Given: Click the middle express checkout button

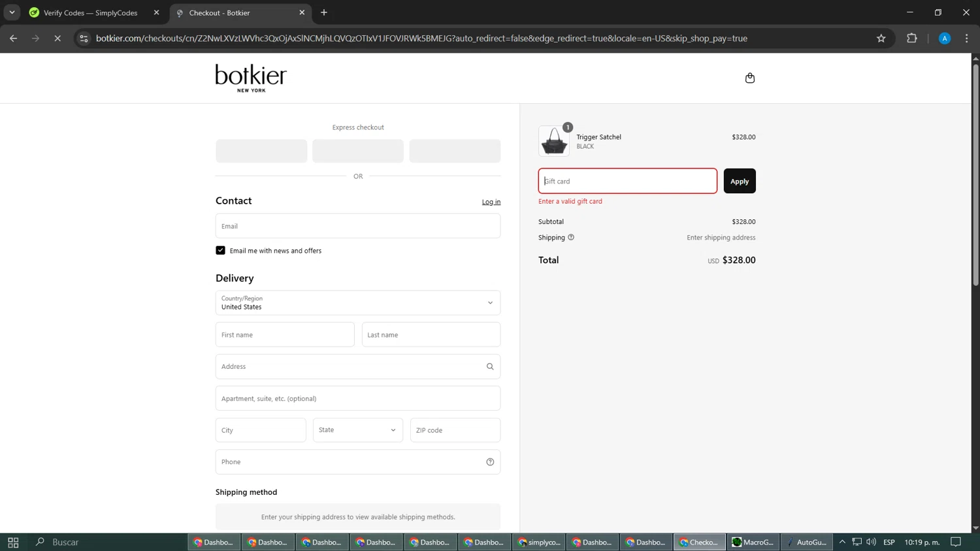Looking at the screenshot, I should [358, 151].
